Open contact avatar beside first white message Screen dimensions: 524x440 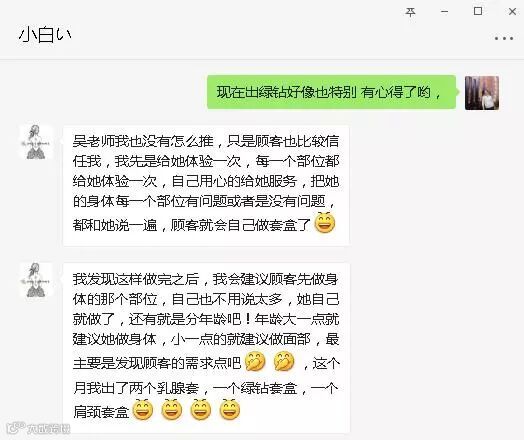point(36,142)
